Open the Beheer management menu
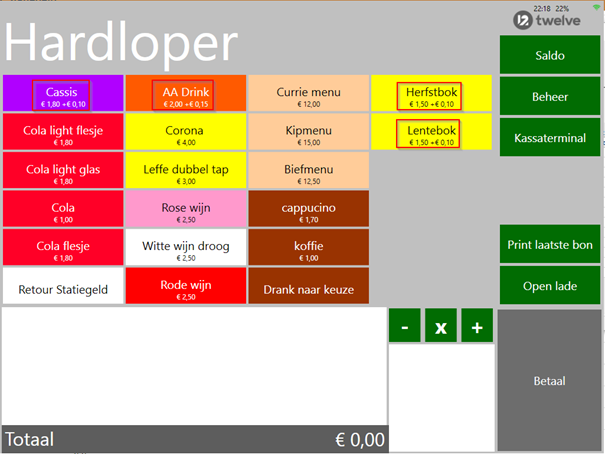Screen dimensions: 605x454 click(550, 97)
